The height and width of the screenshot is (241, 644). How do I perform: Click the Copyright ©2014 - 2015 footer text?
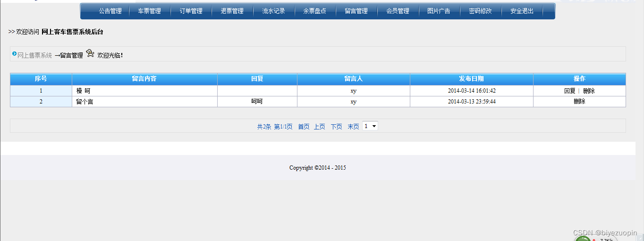point(318,168)
